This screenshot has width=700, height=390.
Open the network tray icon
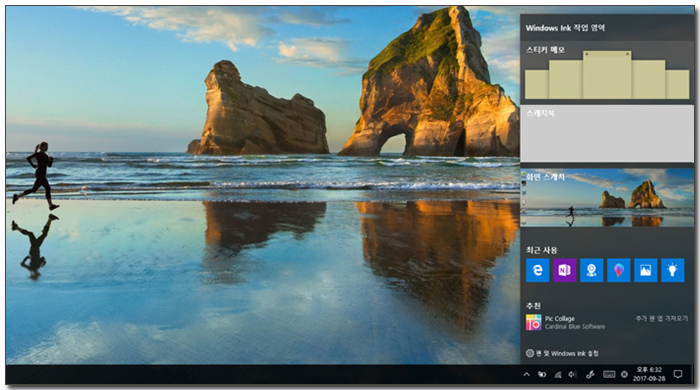point(558,375)
